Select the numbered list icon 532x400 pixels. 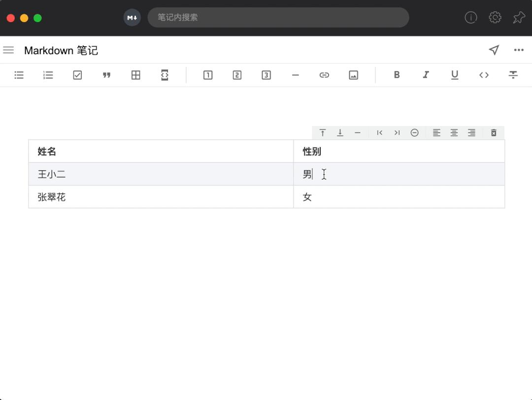point(48,75)
